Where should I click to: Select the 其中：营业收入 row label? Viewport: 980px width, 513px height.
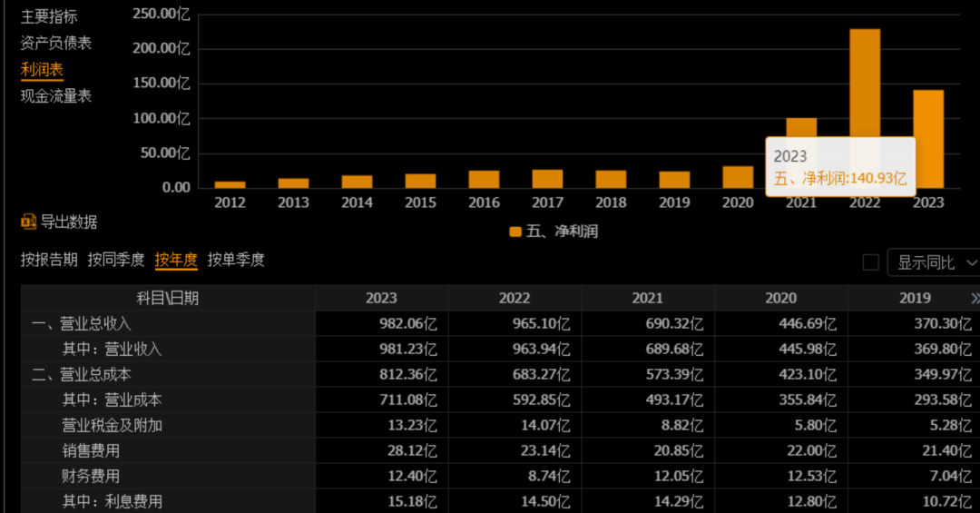point(112,349)
